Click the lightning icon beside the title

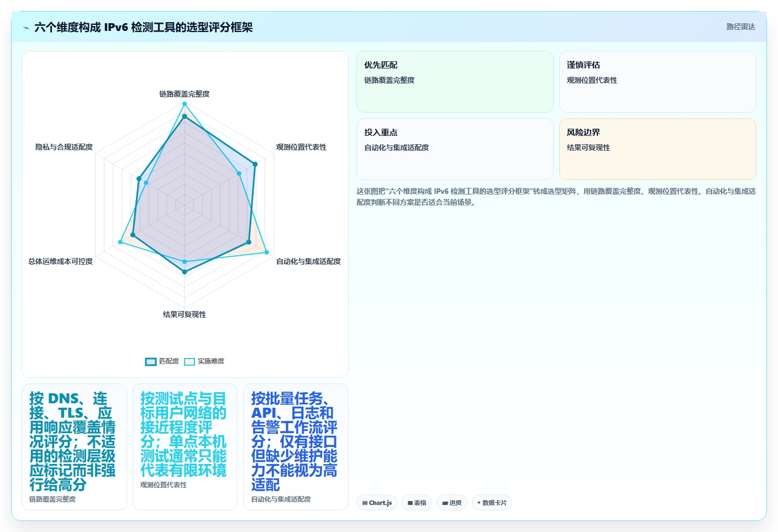point(26,28)
